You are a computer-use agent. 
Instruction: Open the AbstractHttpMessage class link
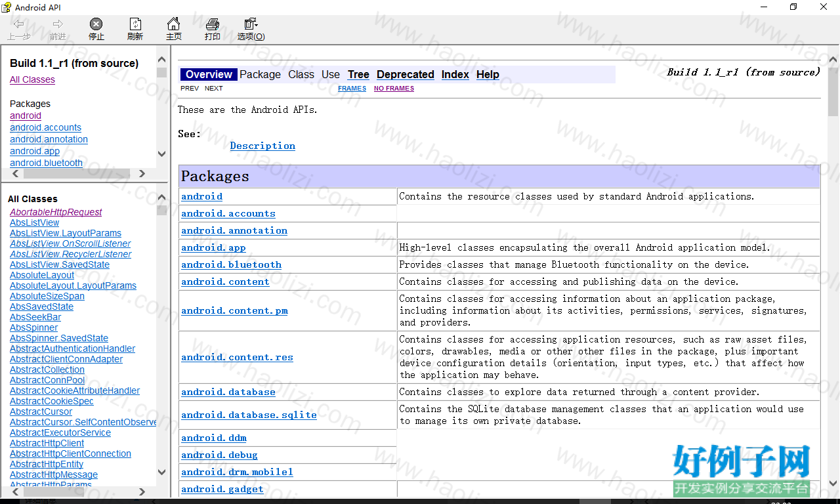pos(54,474)
